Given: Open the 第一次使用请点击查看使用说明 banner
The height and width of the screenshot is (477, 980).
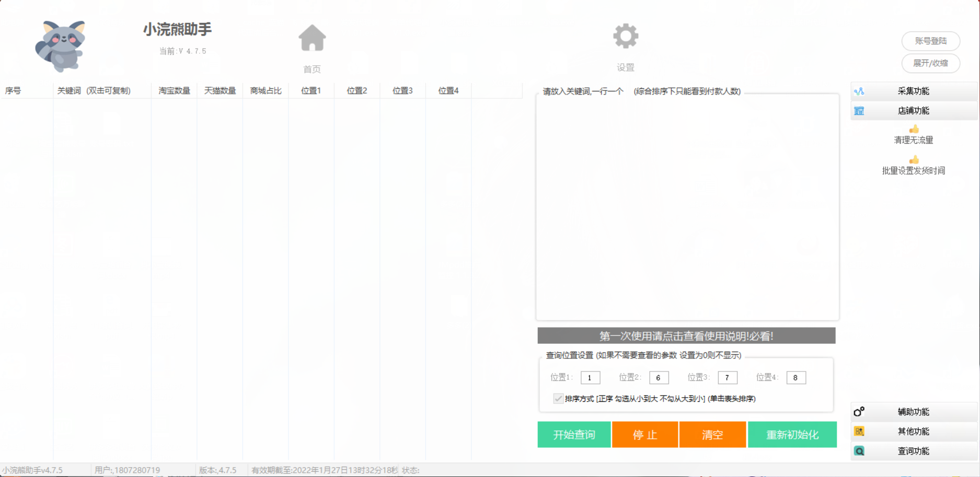Looking at the screenshot, I should [686, 336].
